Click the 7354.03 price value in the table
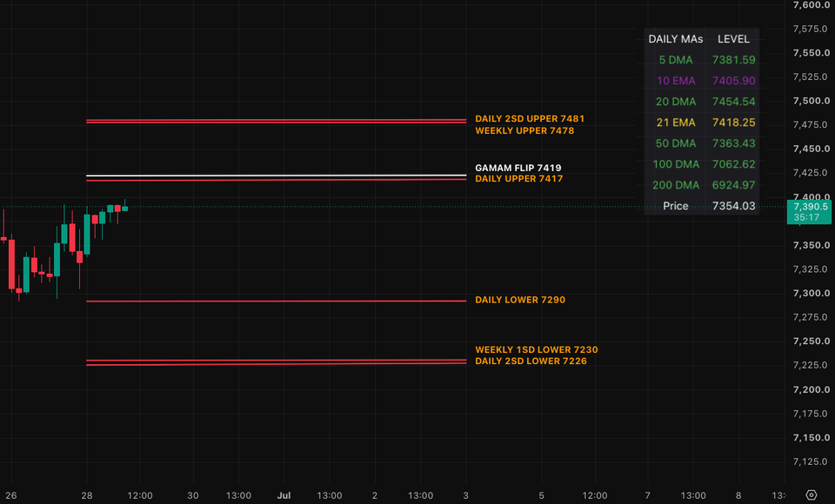The image size is (835, 504). coord(734,206)
